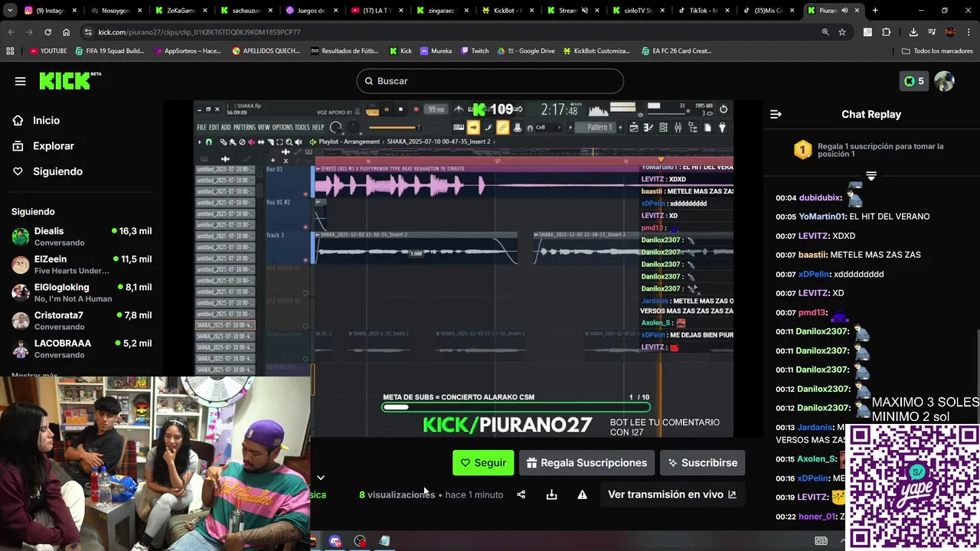Expand the gift leaderboard chevron in chat
Viewport: 980px width, 551px height.
click(x=871, y=176)
